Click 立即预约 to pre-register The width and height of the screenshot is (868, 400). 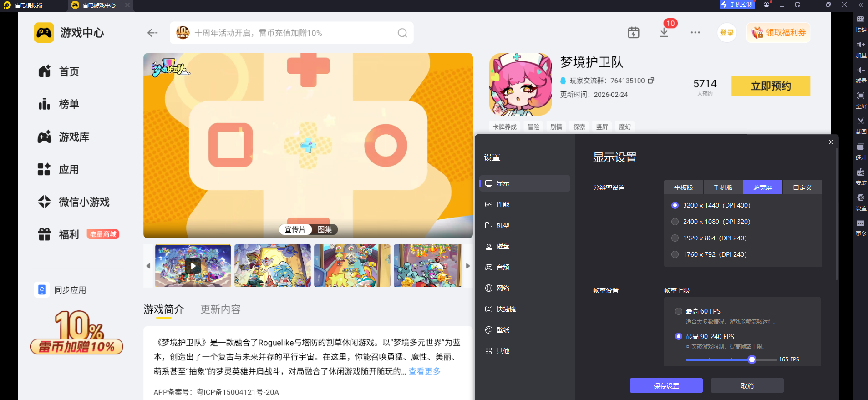(x=771, y=86)
